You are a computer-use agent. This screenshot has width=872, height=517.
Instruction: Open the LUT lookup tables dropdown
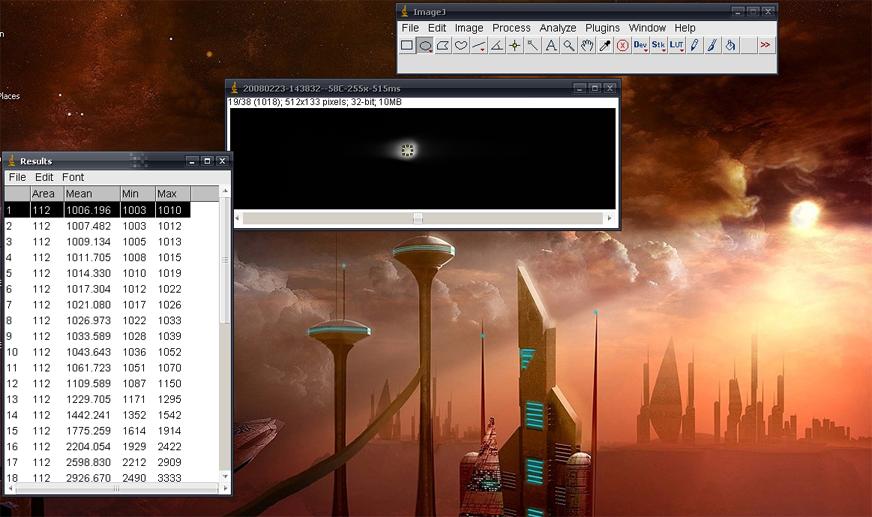tap(677, 45)
